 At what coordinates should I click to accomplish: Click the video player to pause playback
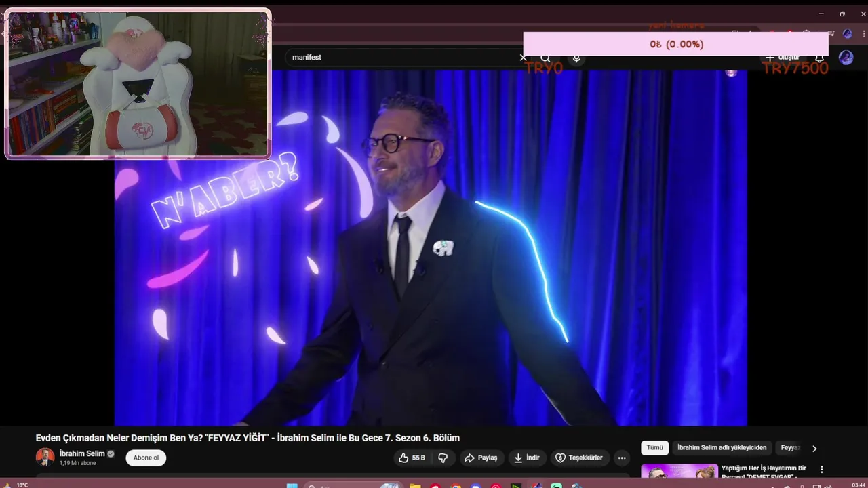[x=431, y=247]
